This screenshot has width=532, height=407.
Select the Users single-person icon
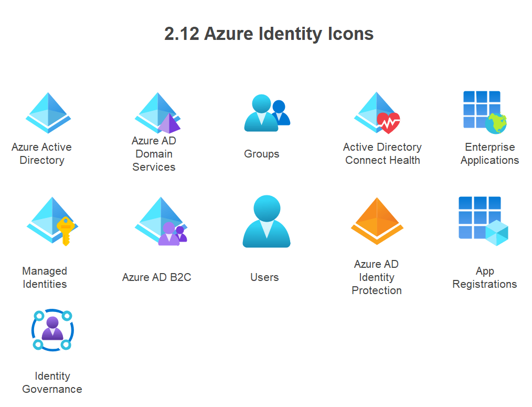(x=267, y=221)
